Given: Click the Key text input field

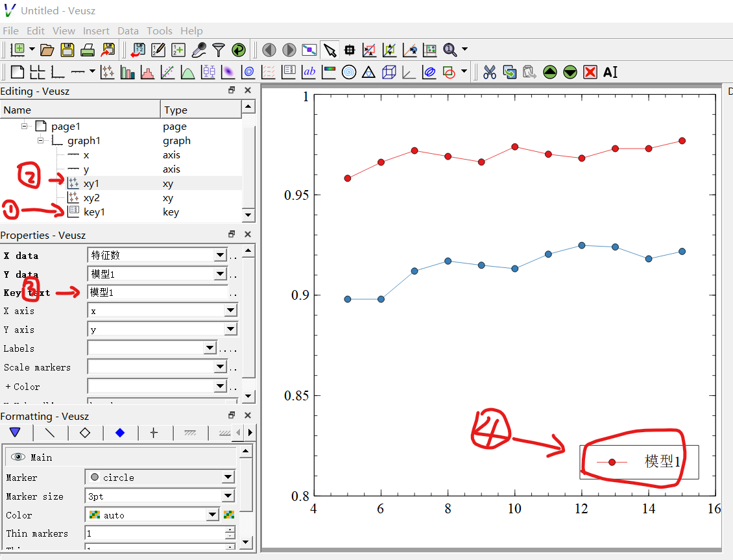Looking at the screenshot, I should tap(158, 292).
